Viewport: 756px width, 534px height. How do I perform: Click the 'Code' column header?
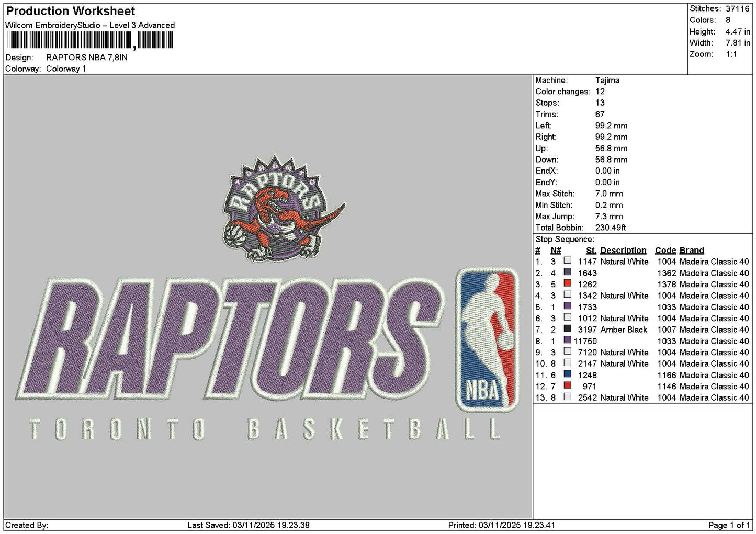(x=665, y=251)
